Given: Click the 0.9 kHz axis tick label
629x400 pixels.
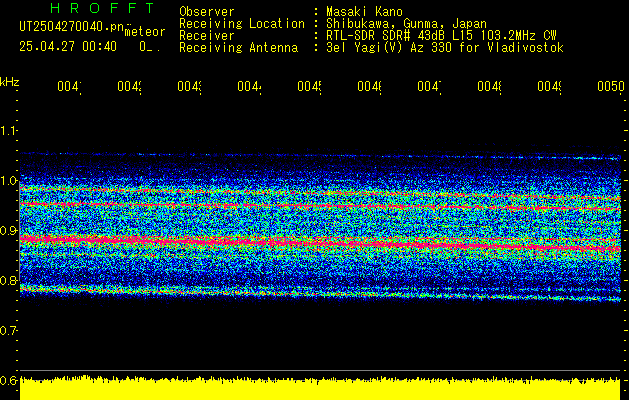Looking at the screenshot, I should pos(8,230).
